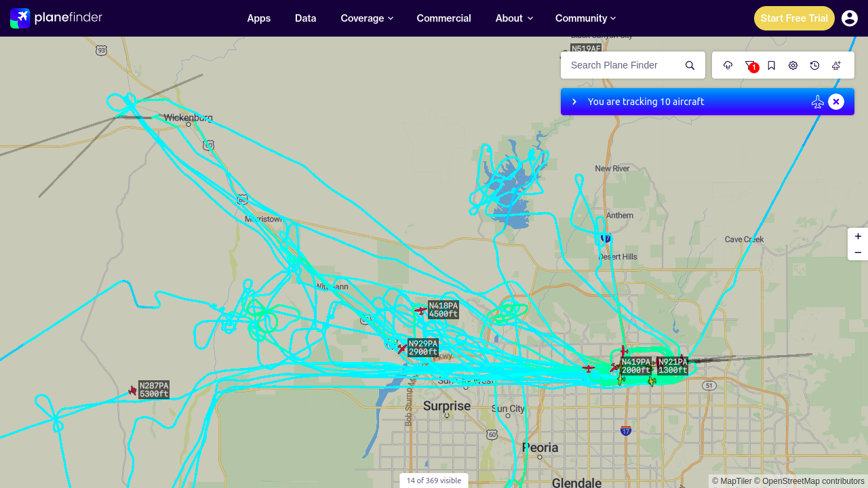This screenshot has height=488, width=868.
Task: Click the OpenStreetMap contributors link
Action: point(809,481)
